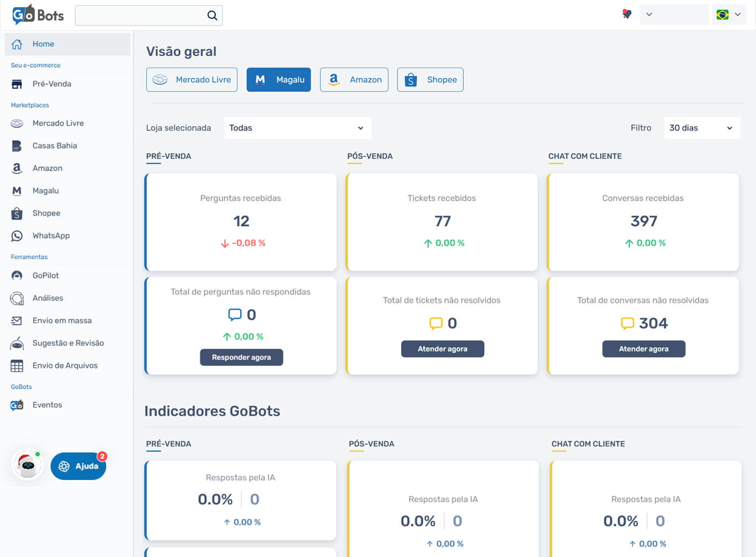This screenshot has height=557, width=756.
Task: Open the GoBots chat assistant bubble
Action: coord(27,465)
